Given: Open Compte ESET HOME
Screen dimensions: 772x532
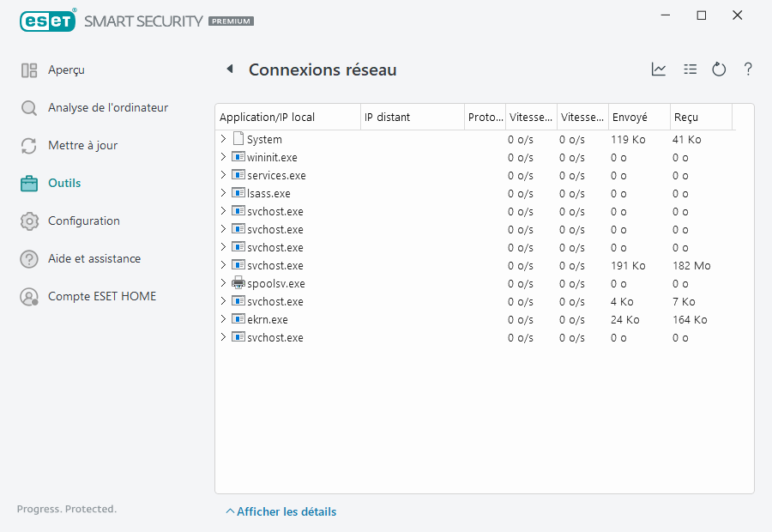Looking at the screenshot, I should (x=101, y=296).
